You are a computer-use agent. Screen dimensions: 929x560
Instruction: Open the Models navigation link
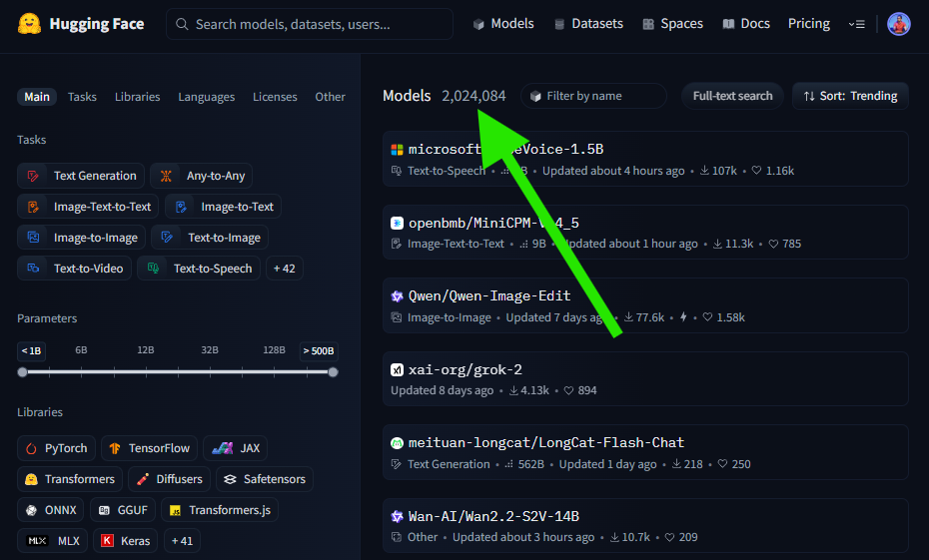pyautogui.click(x=503, y=24)
